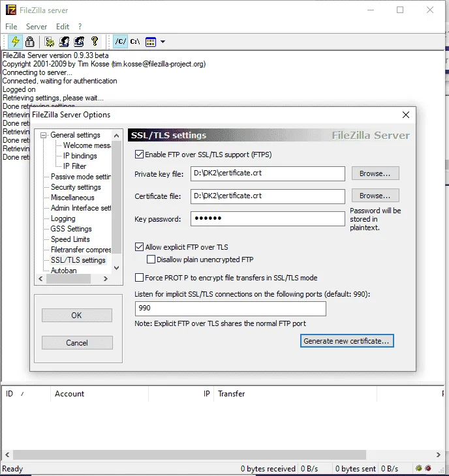Select Welcome message tree item
This screenshot has width=449, height=476.
pyautogui.click(x=87, y=145)
